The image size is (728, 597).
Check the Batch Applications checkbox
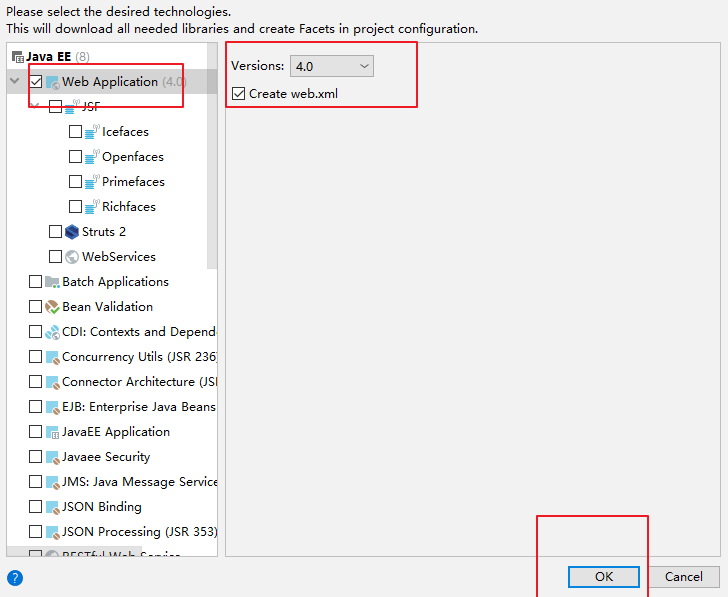35,282
